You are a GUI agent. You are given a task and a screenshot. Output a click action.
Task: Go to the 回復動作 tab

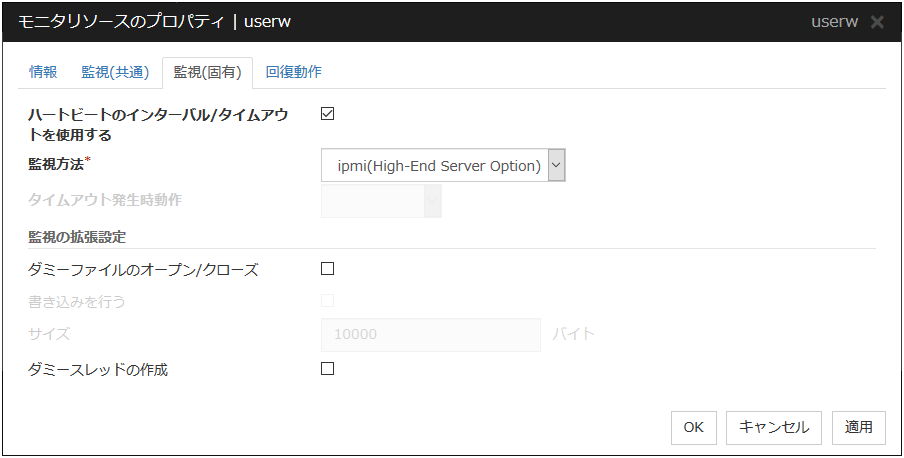[x=293, y=72]
